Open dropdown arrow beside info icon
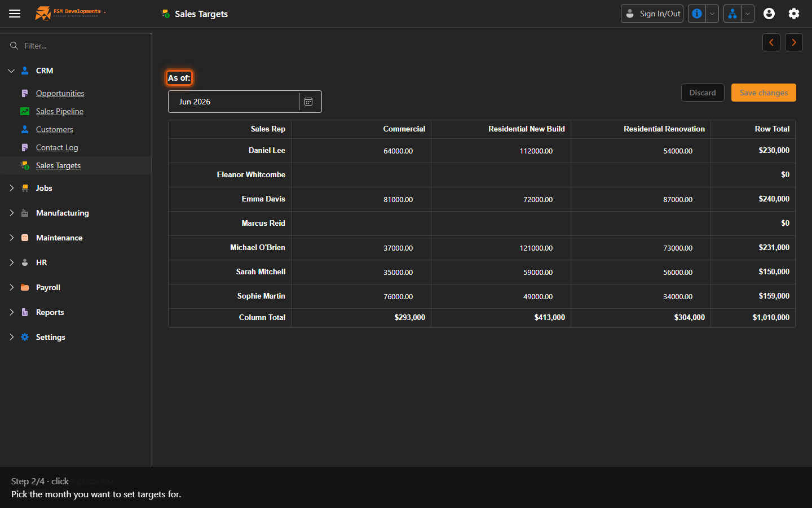Image resolution: width=812 pixels, height=508 pixels. click(712, 14)
